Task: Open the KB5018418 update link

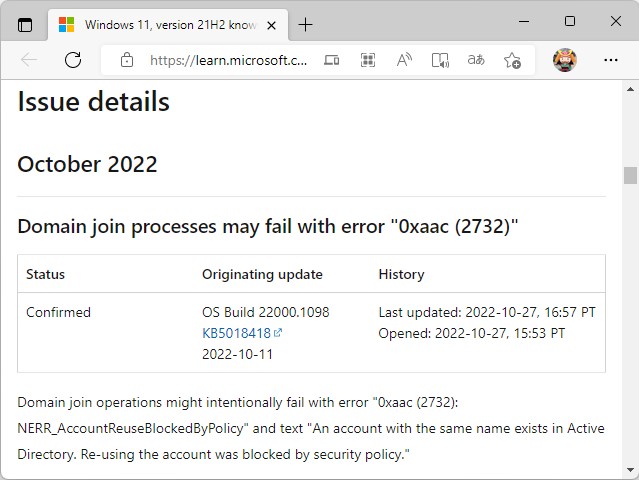Action: pos(236,333)
